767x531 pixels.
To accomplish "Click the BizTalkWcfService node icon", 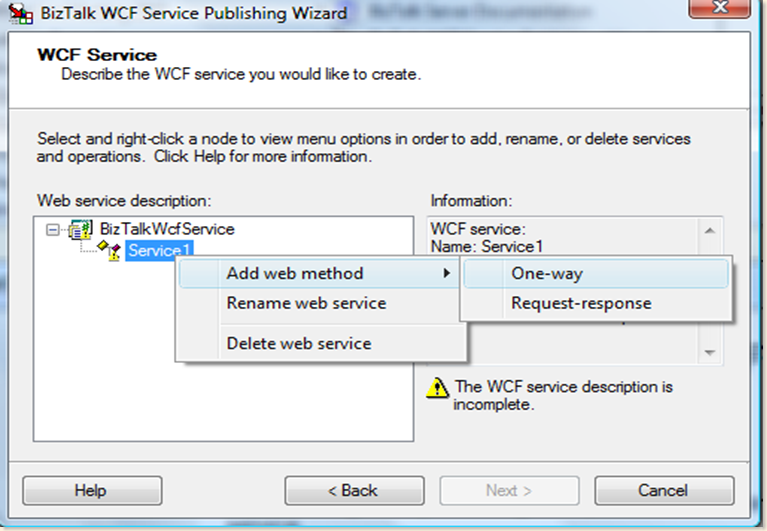I will [80, 229].
